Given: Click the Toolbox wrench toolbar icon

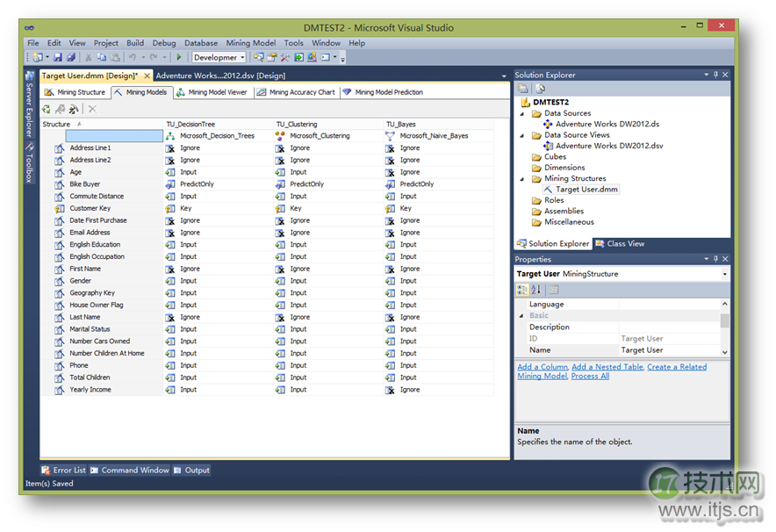Looking at the screenshot, I should point(285,57).
